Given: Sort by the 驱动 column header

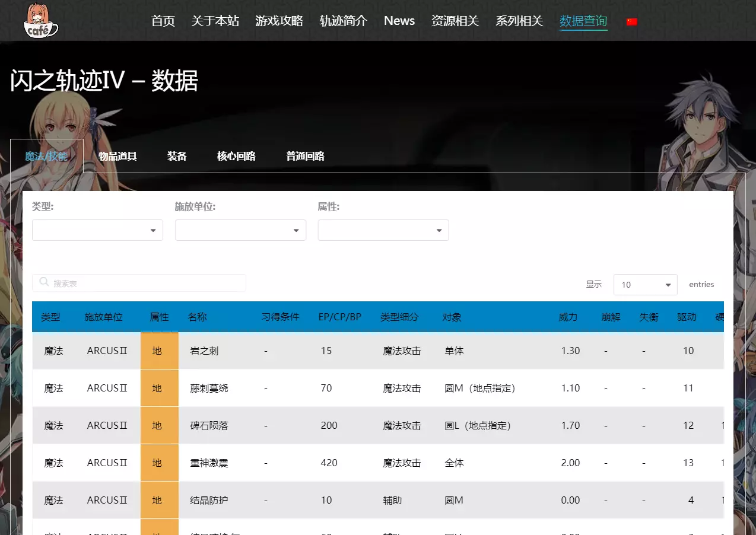Looking at the screenshot, I should pos(687,317).
